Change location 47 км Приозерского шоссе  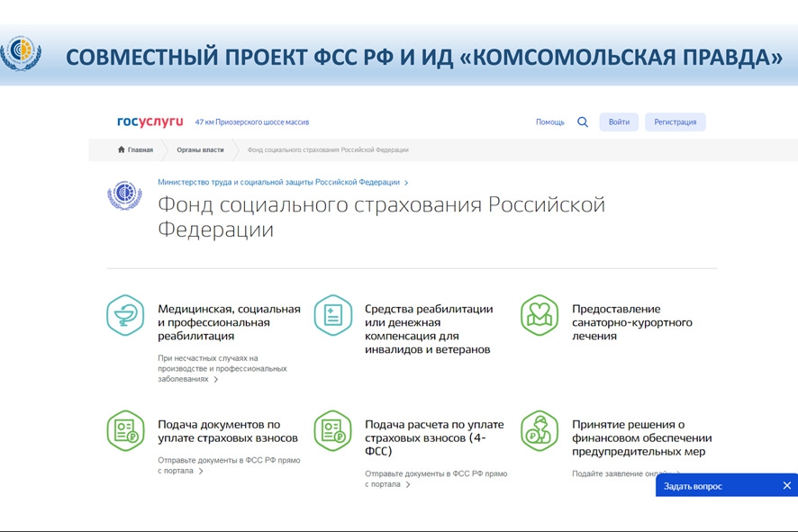(251, 122)
